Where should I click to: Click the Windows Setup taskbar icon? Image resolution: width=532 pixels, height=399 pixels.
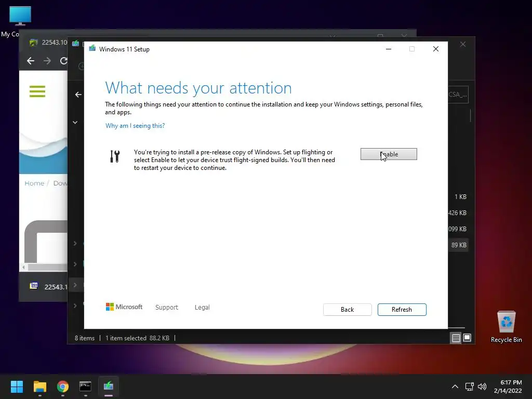(108, 386)
